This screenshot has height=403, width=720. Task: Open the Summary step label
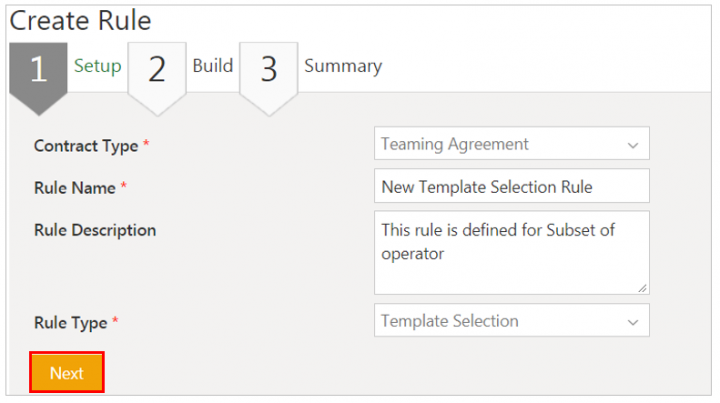[343, 66]
